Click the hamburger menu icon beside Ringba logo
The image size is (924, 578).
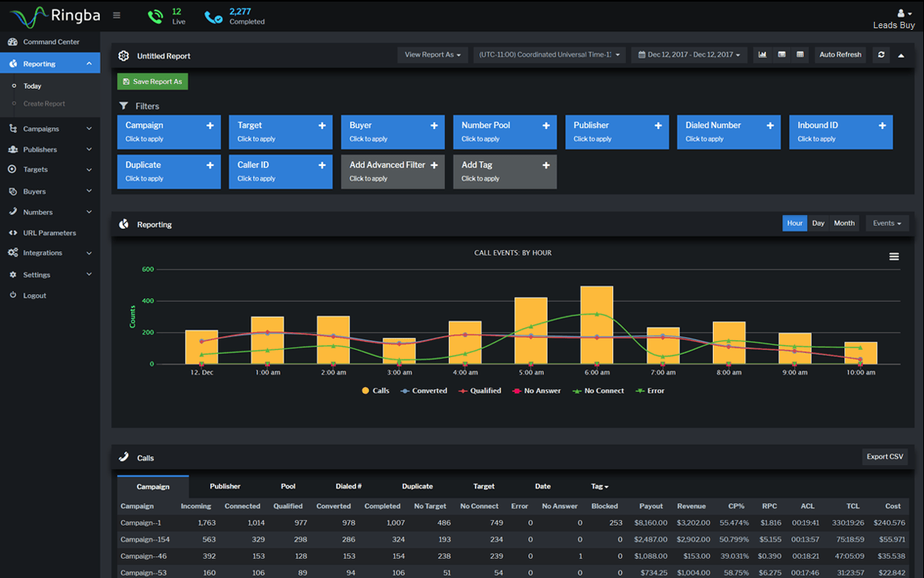pos(117,15)
